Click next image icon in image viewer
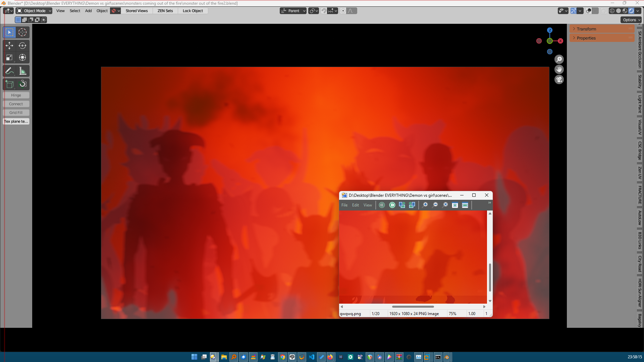644x362 pixels. click(x=392, y=205)
